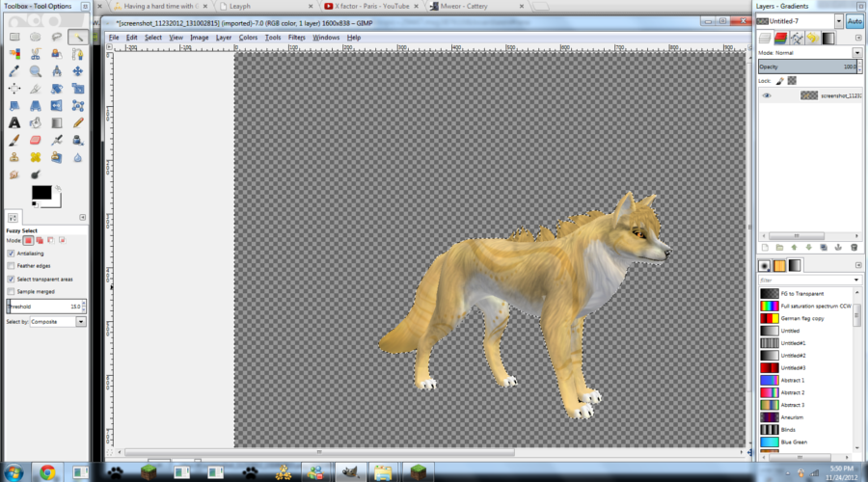The width and height of the screenshot is (868, 482).
Task: Open the Layers dock tab configuration menu
Action: click(x=858, y=38)
